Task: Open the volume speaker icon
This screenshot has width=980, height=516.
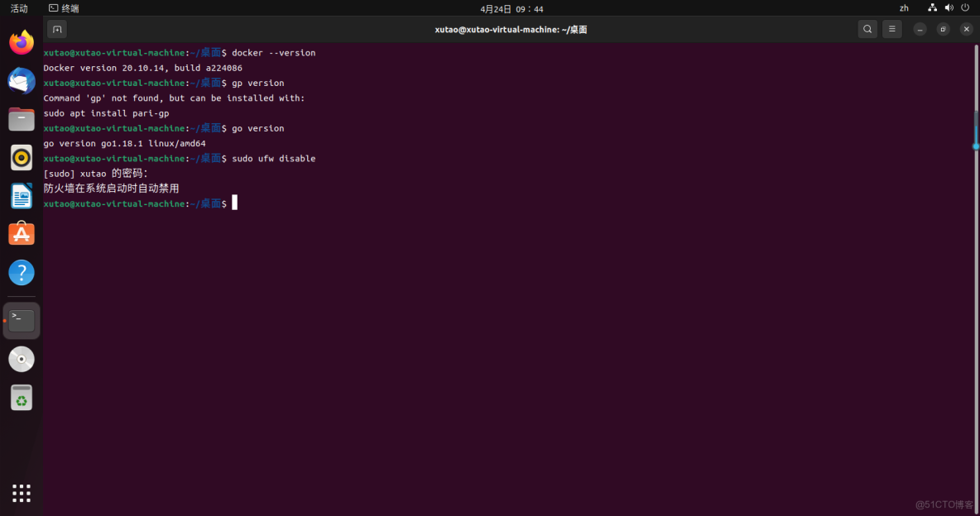Action: pyautogui.click(x=949, y=8)
